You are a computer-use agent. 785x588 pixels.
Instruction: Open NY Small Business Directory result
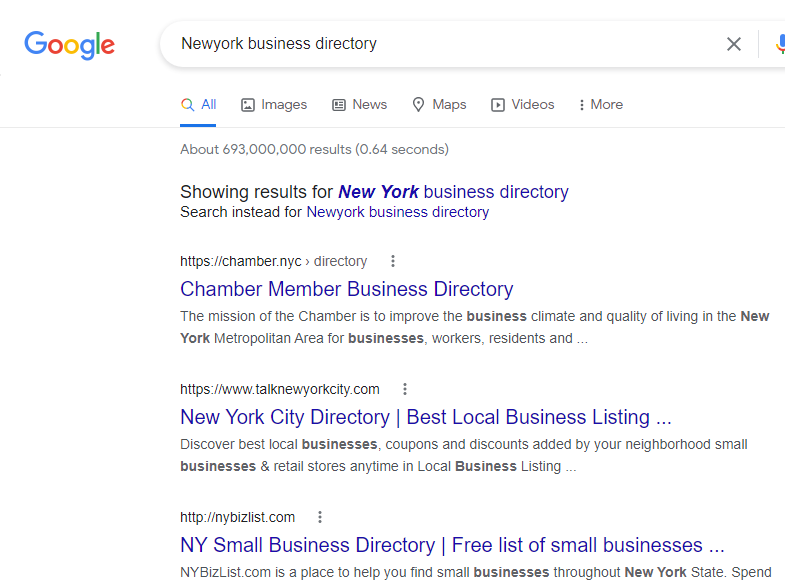pos(452,545)
